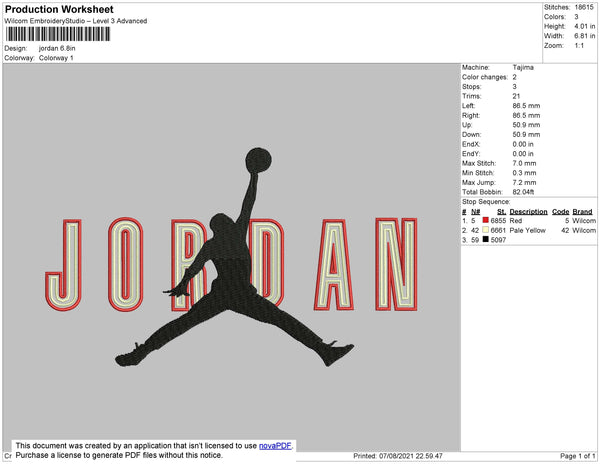Click the 'Page 1 of 1' footer text

(x=578, y=456)
